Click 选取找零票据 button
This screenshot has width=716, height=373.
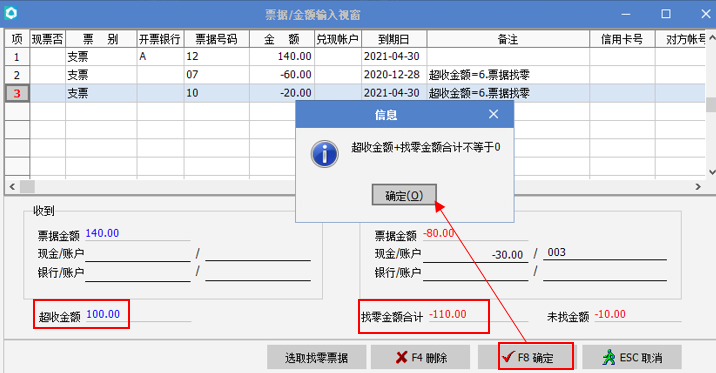coord(316,357)
